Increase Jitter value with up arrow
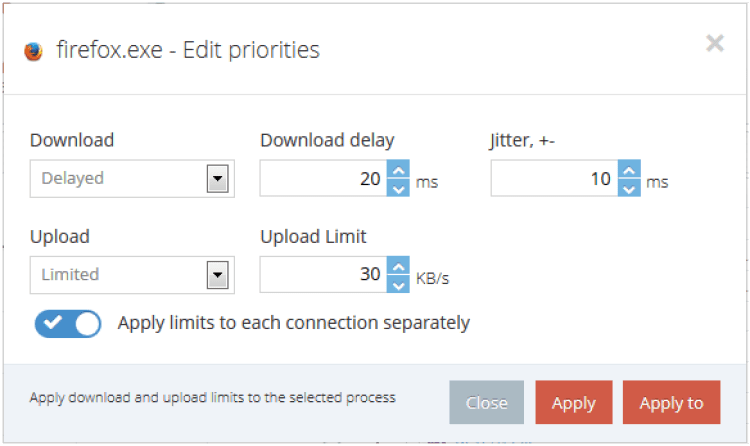This screenshot has width=750, height=446. point(629,170)
